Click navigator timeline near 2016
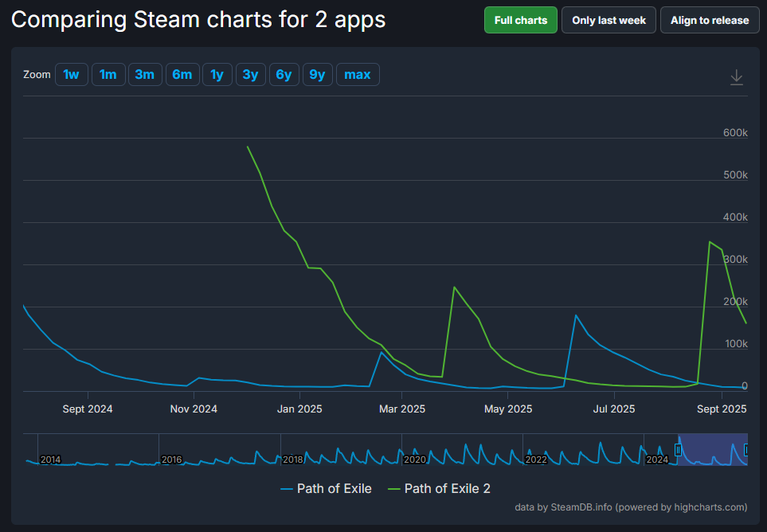Screen dimensions: 767x532 pos(172,460)
